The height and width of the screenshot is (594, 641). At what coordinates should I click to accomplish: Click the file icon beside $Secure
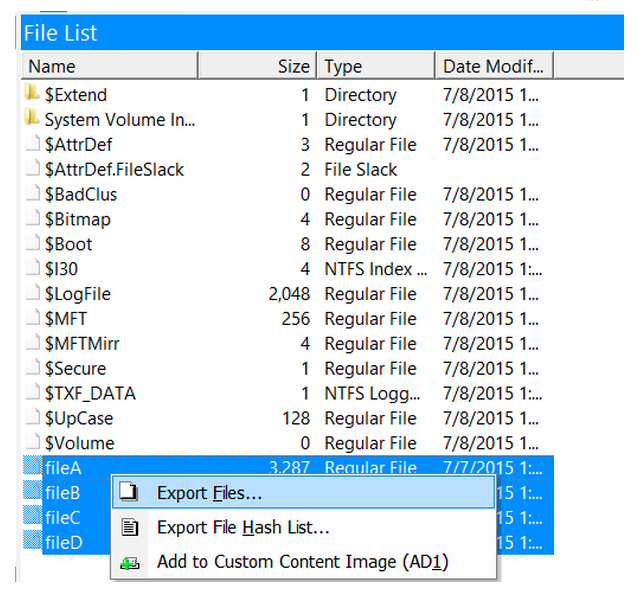(x=33, y=368)
